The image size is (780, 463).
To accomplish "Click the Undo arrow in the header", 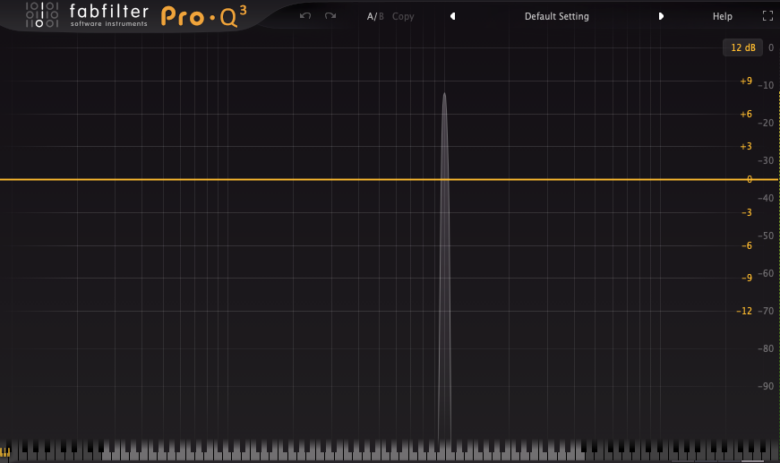I will tap(305, 16).
